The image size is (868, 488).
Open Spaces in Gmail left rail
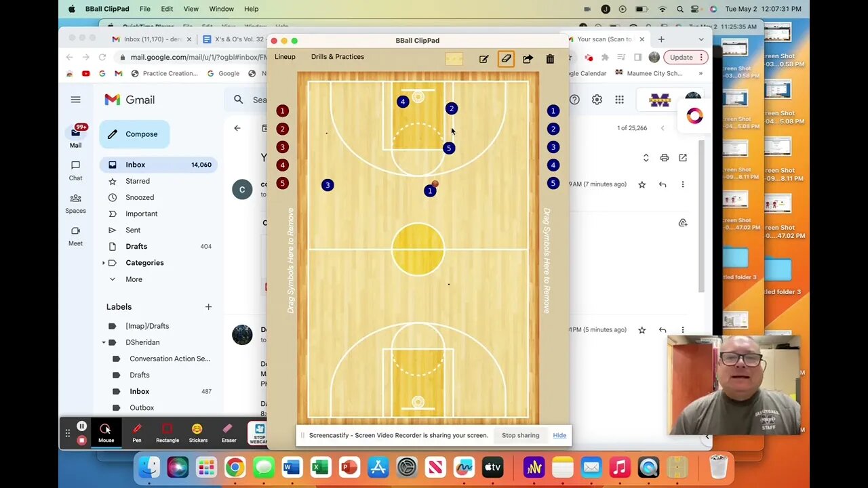click(75, 203)
